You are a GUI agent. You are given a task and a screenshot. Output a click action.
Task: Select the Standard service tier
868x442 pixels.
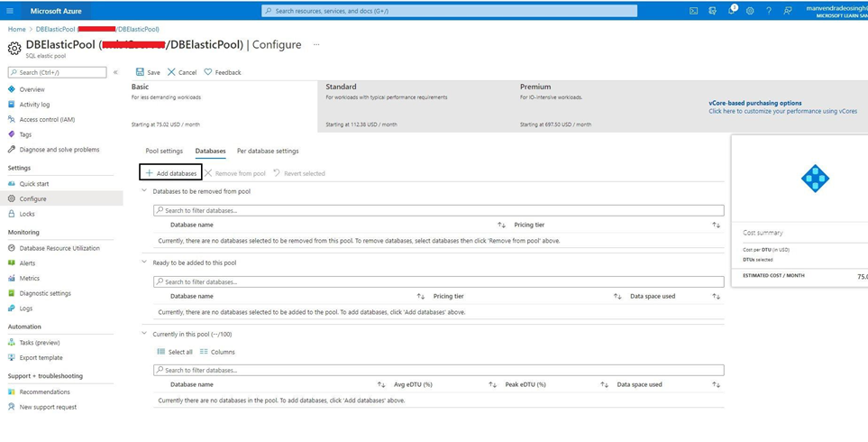click(416, 106)
